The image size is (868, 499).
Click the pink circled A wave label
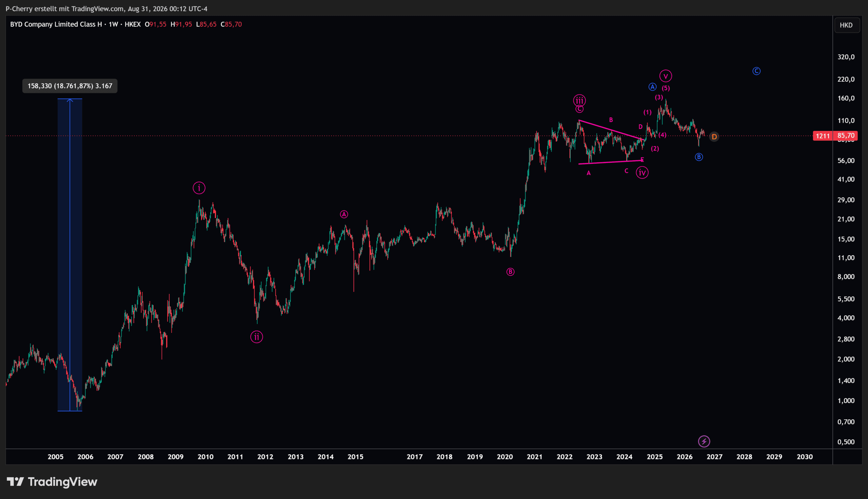pyautogui.click(x=344, y=214)
